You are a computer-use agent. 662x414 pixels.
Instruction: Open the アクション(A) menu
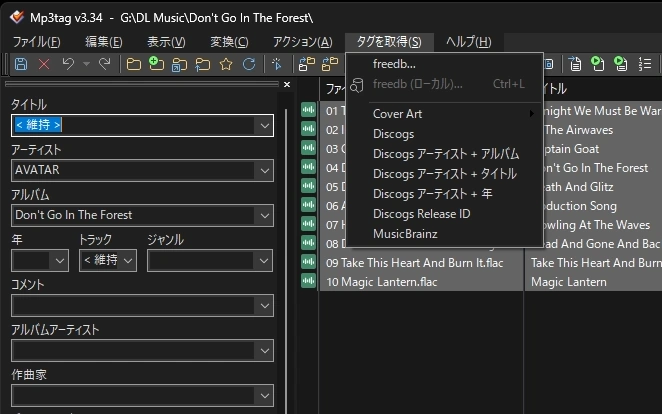(302, 42)
